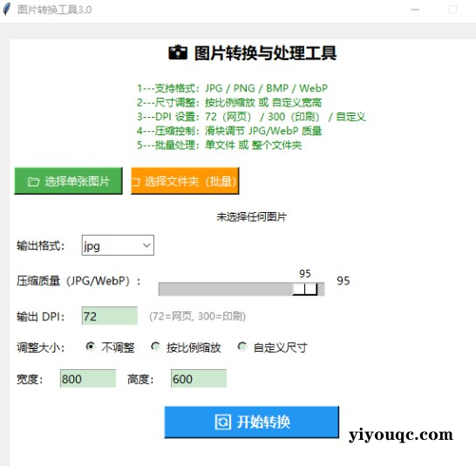The width and height of the screenshot is (476, 466).
Task: Click the 输出格式 label
Action: (40, 245)
